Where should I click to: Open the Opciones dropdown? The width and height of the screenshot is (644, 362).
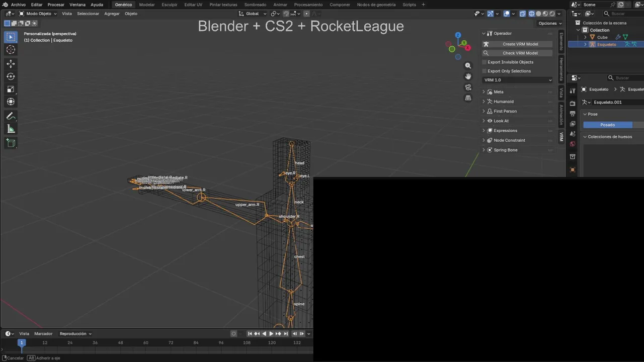click(x=550, y=23)
